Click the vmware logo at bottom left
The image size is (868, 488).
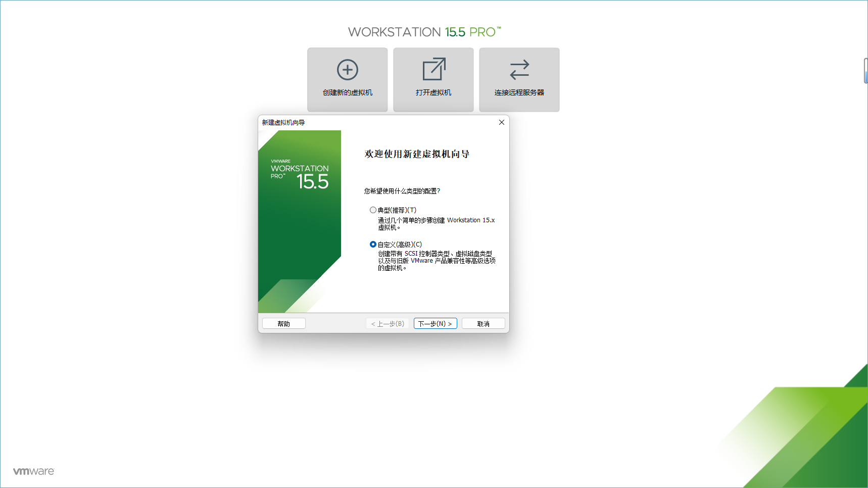[33, 471]
